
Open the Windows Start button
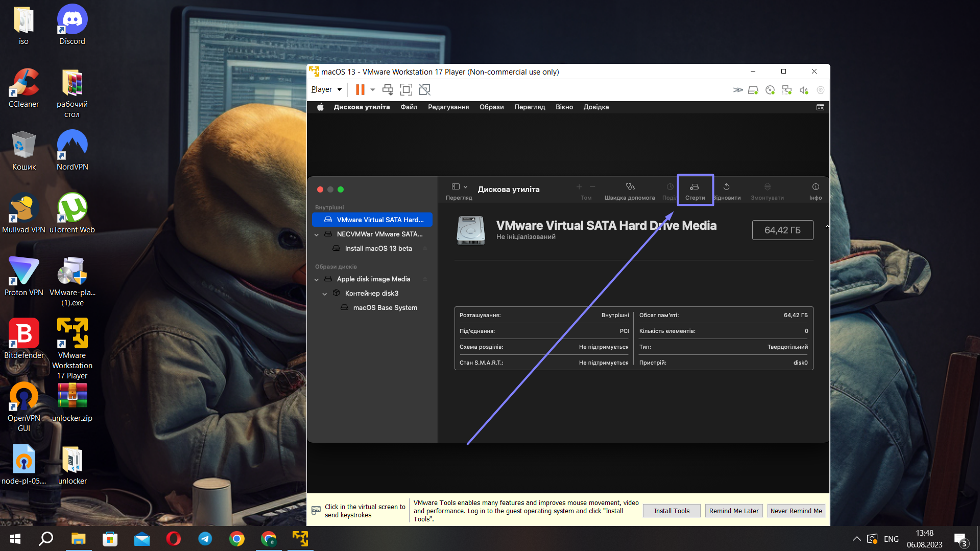click(x=15, y=539)
